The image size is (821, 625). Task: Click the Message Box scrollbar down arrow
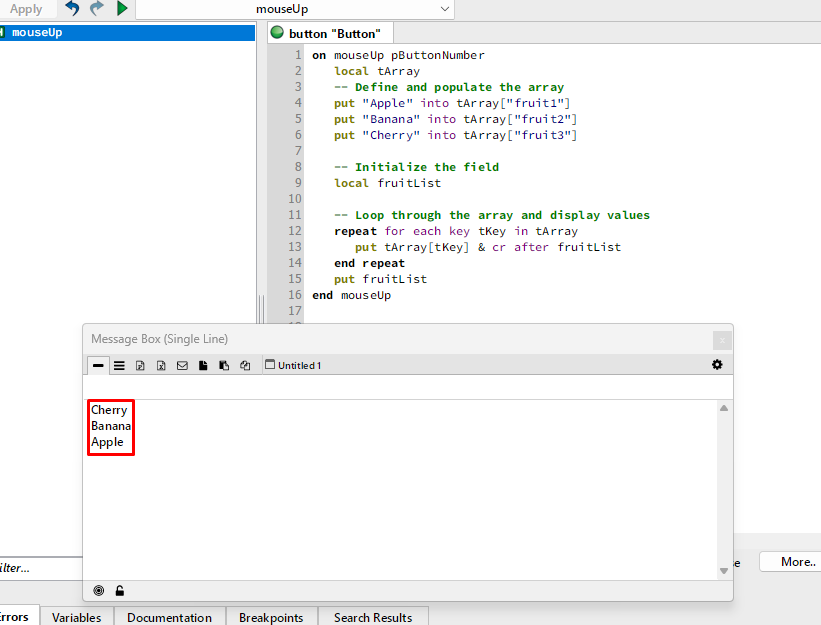(x=724, y=571)
